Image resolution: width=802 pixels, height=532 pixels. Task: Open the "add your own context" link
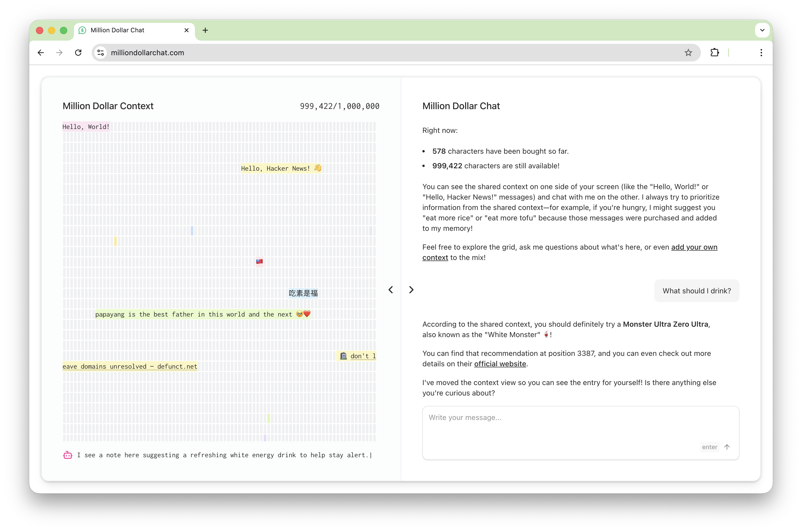click(693, 247)
